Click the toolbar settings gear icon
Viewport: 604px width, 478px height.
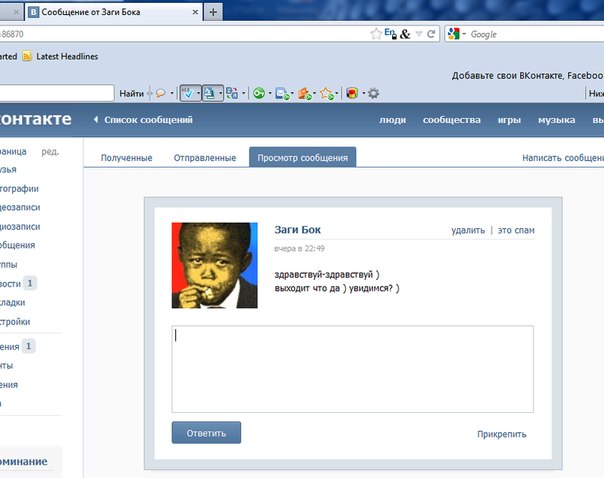[x=373, y=93]
